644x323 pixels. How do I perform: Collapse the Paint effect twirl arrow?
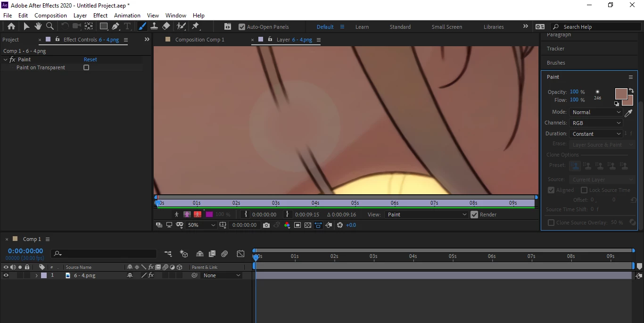pos(5,59)
